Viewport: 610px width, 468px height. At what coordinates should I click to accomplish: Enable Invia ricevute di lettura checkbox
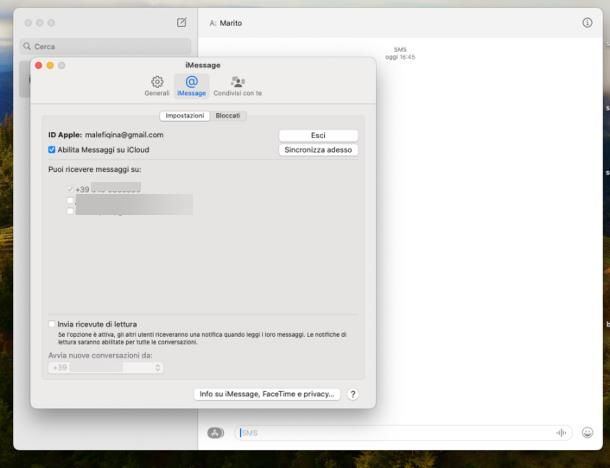tap(52, 324)
